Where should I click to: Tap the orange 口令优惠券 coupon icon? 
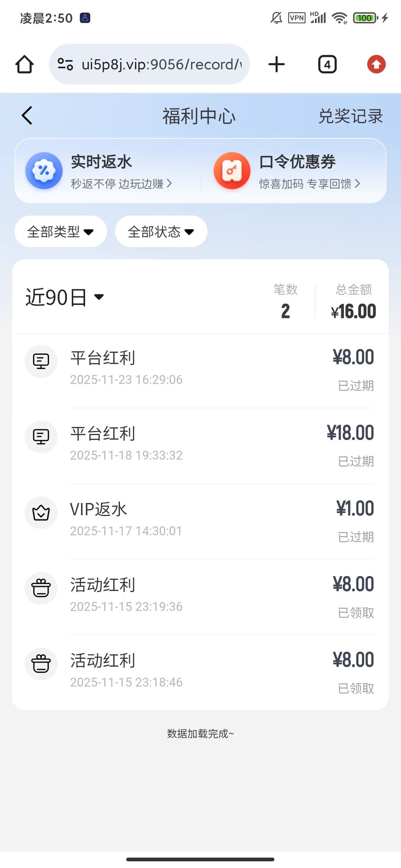tap(232, 171)
